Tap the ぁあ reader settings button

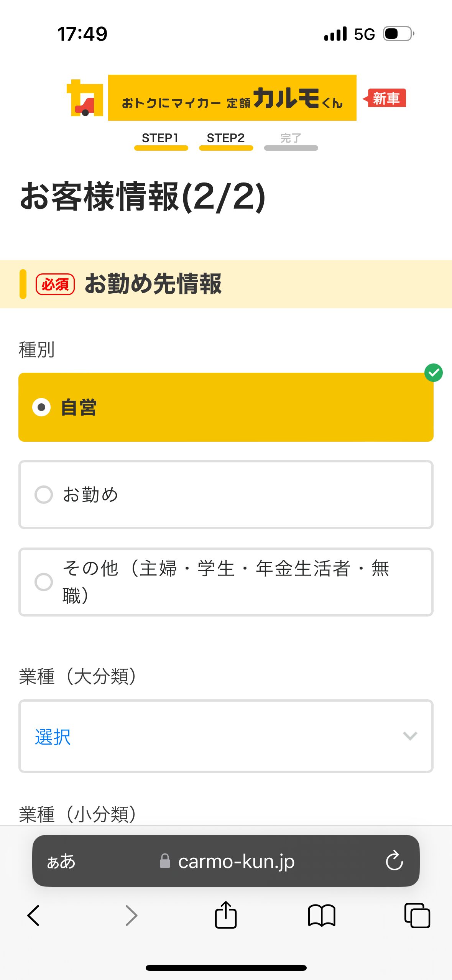(61, 861)
